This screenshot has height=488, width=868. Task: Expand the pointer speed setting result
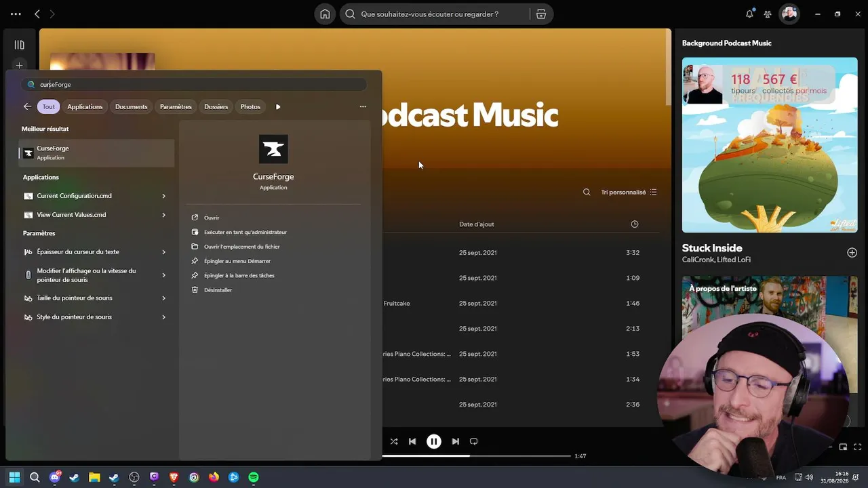pos(163,275)
